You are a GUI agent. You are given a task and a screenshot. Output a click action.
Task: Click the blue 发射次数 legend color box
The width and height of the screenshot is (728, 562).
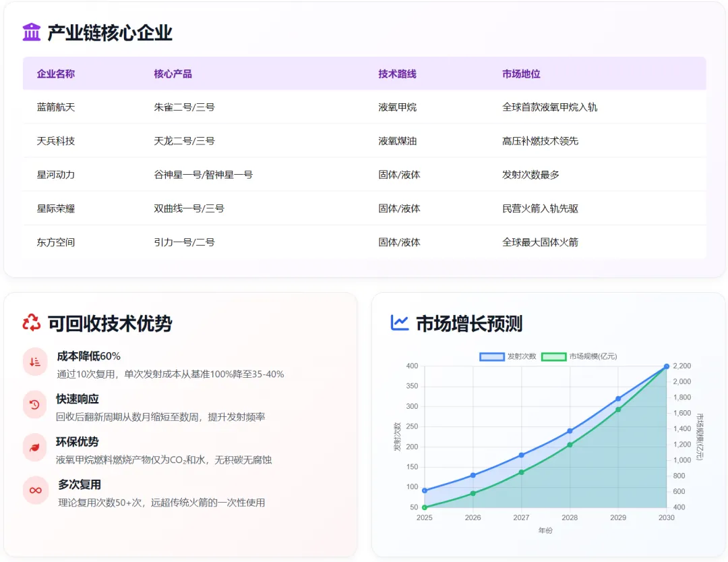(x=492, y=356)
